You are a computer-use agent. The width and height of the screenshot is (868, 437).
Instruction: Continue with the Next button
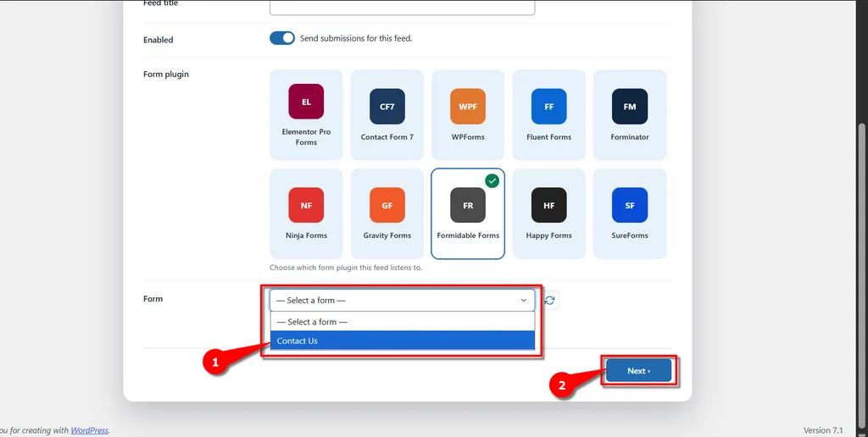click(x=638, y=371)
